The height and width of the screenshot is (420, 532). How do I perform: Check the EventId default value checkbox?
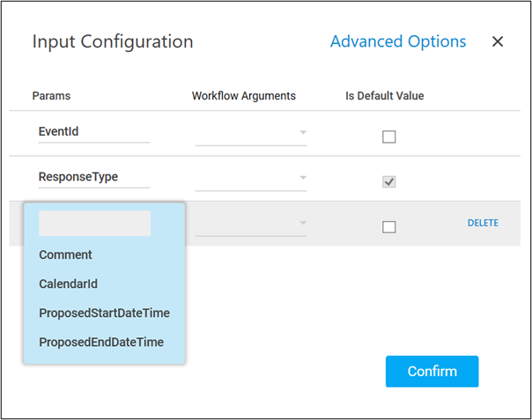[x=389, y=136]
